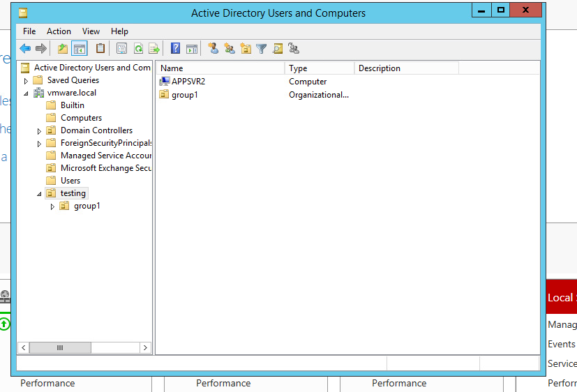Select group1 name in the list pane
577x392 pixels.
click(185, 95)
